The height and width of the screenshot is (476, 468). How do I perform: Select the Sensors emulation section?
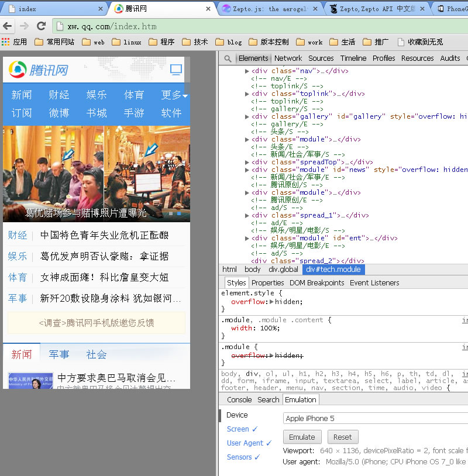(243, 457)
